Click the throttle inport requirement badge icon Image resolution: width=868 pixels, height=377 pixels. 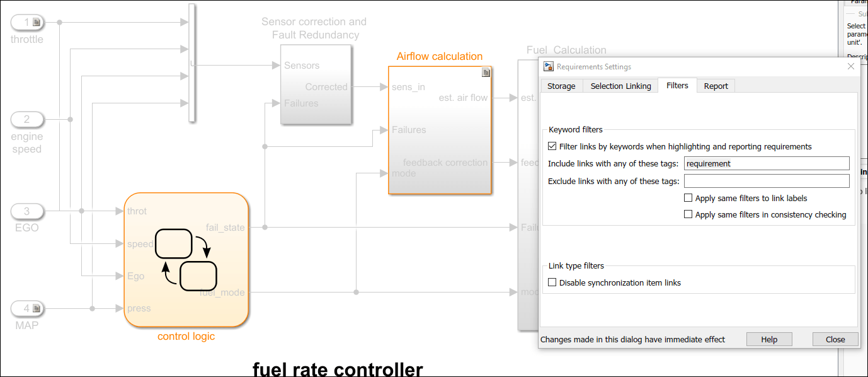37,23
